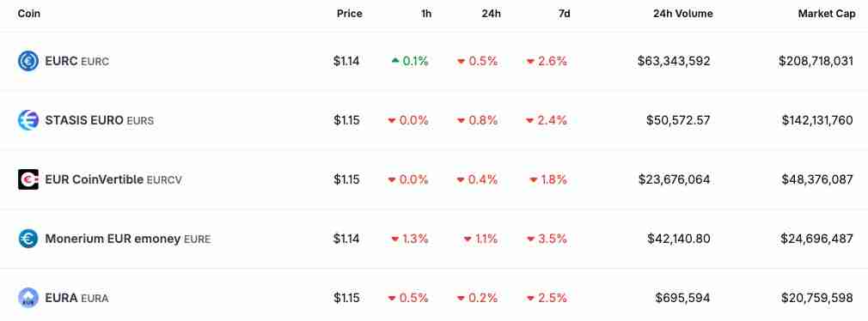The image size is (868, 321).
Task: Click EURA 7d red down-arrow indicator
Action: [x=530, y=299]
